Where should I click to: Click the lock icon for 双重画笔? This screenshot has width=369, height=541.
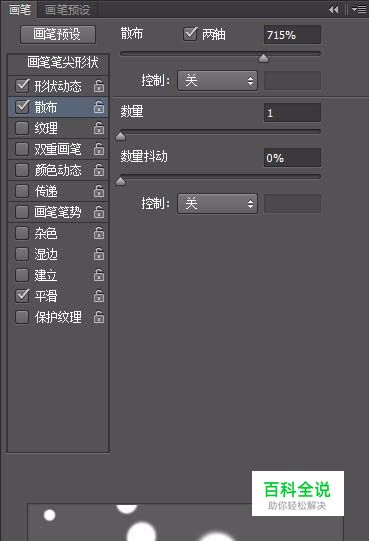[x=99, y=149]
